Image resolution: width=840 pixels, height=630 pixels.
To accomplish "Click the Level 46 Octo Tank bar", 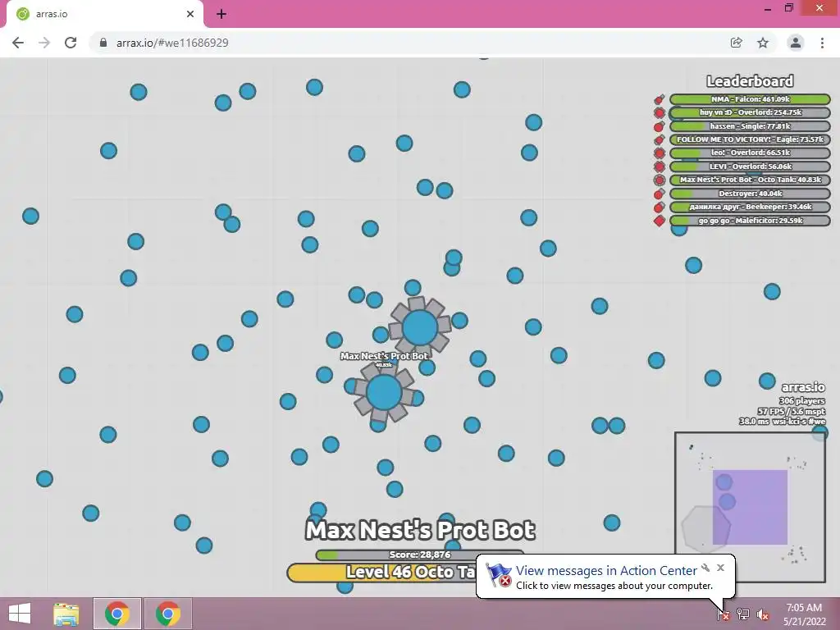I will tap(382, 572).
